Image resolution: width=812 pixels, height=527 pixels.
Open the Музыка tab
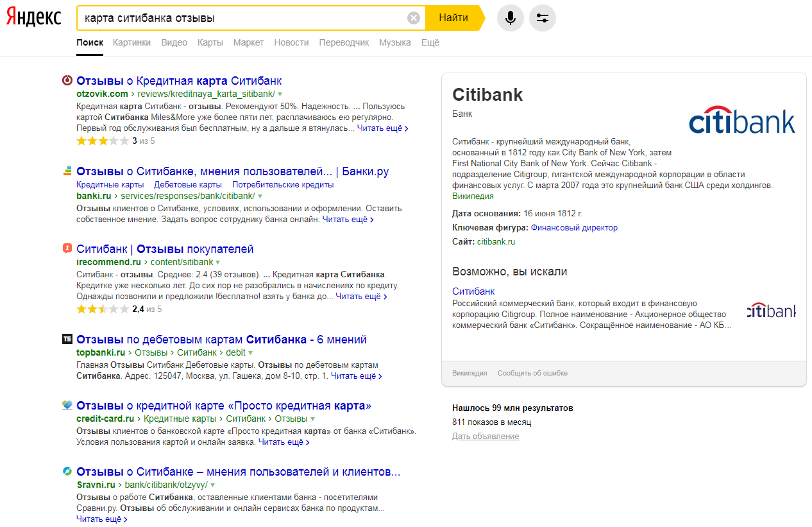pos(395,43)
